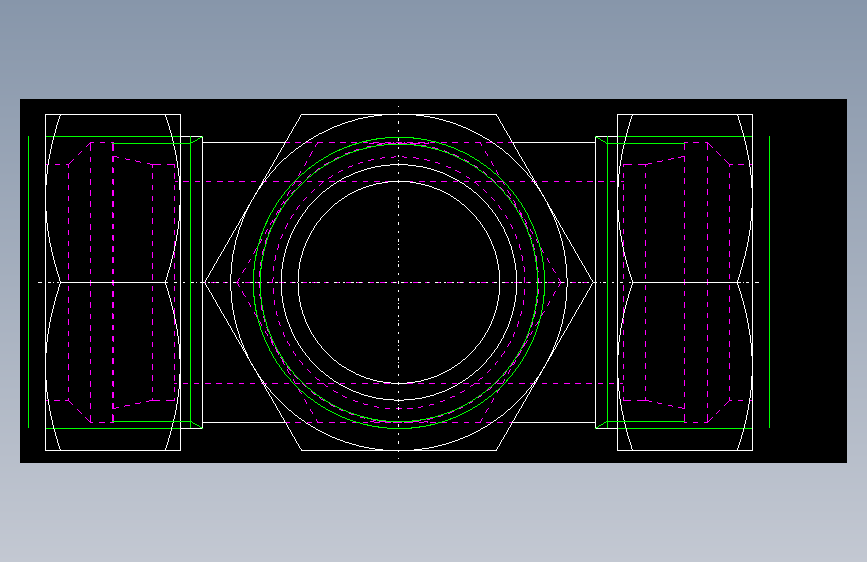Image resolution: width=867 pixels, height=562 pixels.
Task: Select the right nut side view
Action: pyautogui.click(x=685, y=282)
